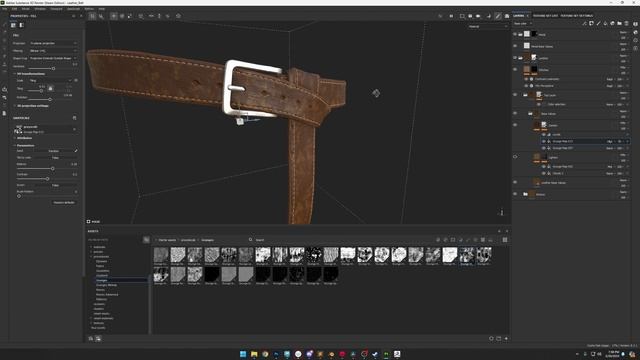Click the rotating symmetry gizmo in viewport
This screenshot has width=640, height=360.
[x=376, y=93]
